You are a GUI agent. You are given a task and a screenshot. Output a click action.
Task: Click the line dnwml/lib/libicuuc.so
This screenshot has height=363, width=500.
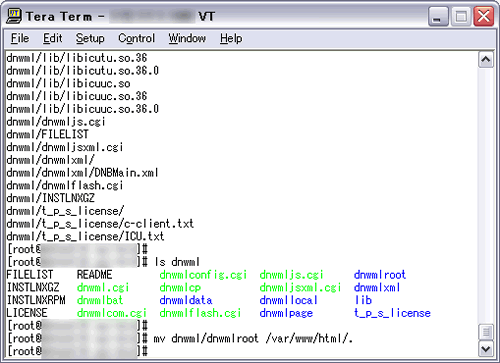pos(68,83)
